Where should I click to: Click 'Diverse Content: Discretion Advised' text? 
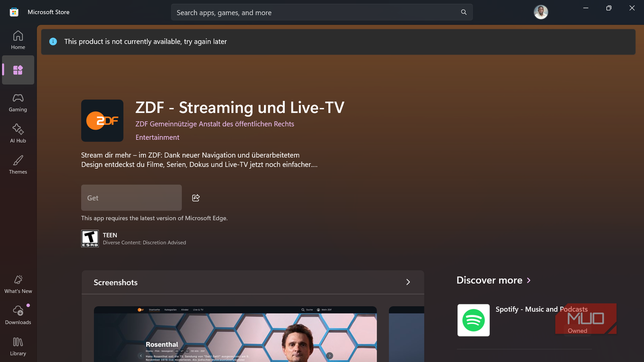tap(144, 242)
